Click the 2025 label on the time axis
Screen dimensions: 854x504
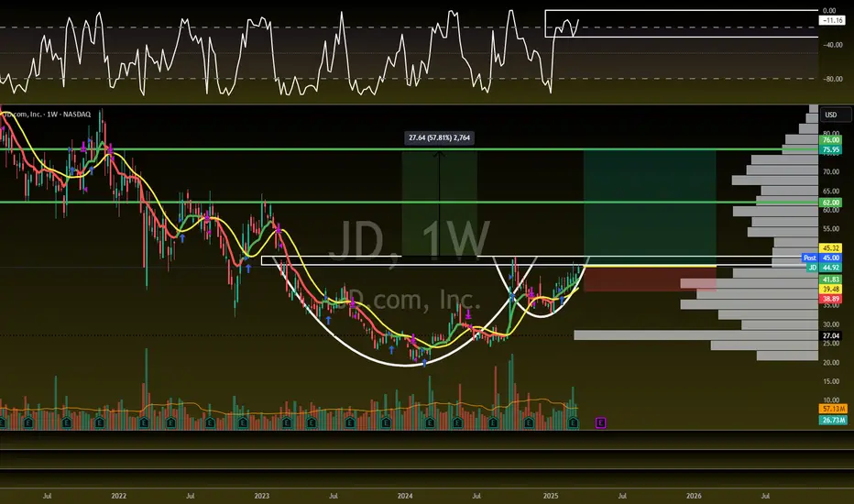[551, 496]
